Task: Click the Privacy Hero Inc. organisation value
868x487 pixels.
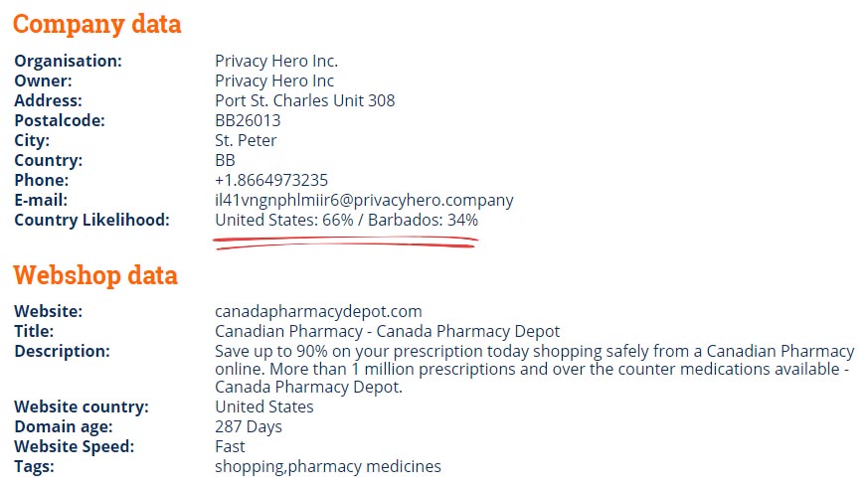Action: (x=276, y=61)
